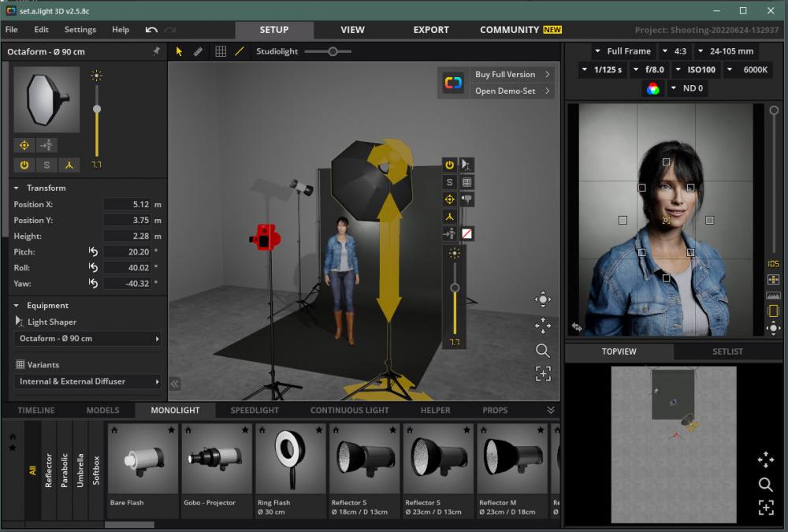Toggle floating power button beside the light
The width and height of the screenshot is (788, 532).
449,165
